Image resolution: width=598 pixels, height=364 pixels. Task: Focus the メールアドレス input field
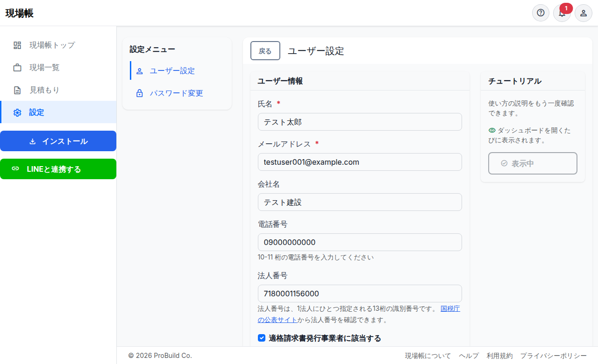[x=360, y=162]
